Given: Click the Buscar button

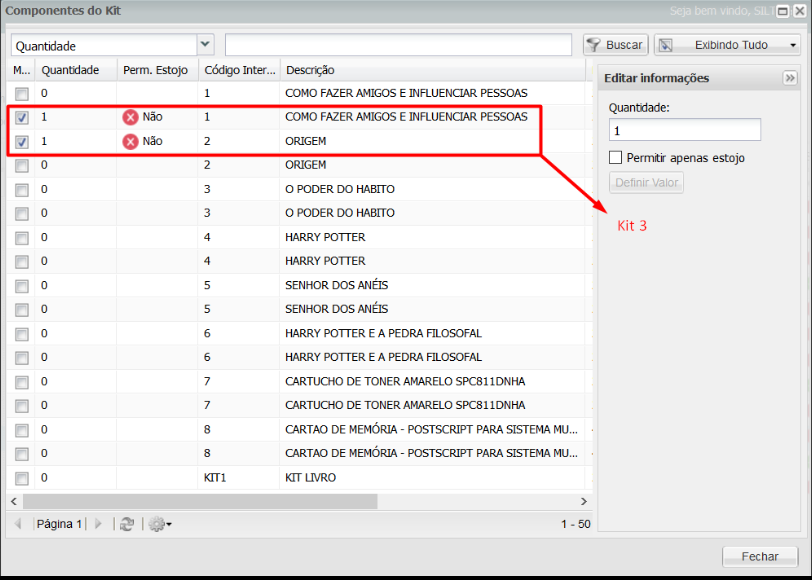Looking at the screenshot, I should pyautogui.click(x=616, y=45).
